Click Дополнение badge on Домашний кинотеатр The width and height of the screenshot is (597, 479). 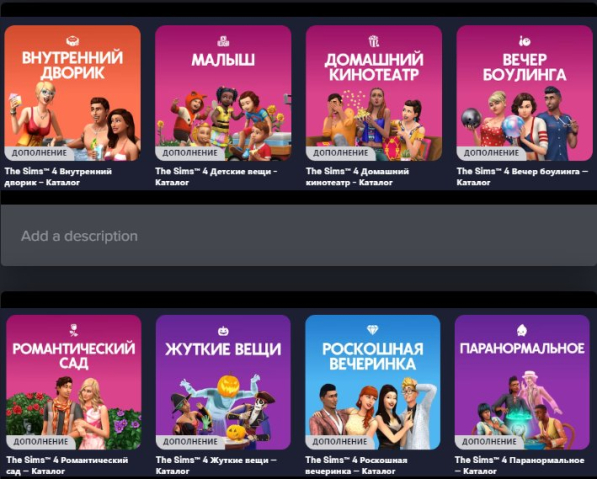340,153
